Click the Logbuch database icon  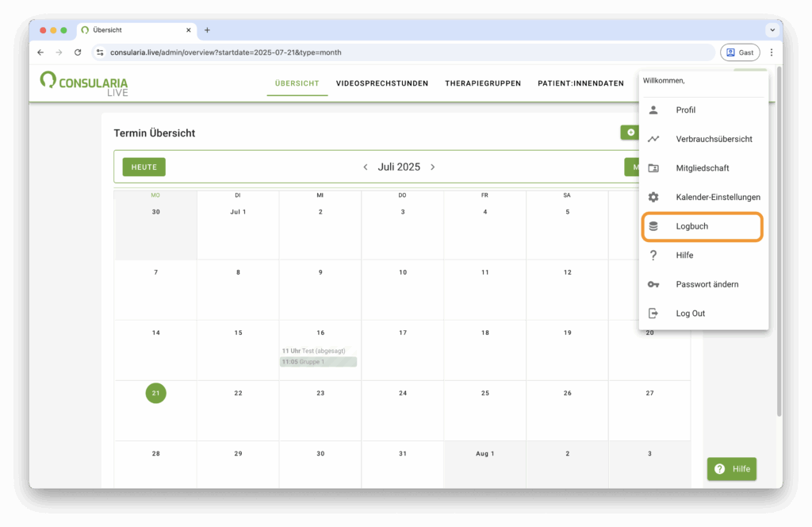click(x=653, y=226)
